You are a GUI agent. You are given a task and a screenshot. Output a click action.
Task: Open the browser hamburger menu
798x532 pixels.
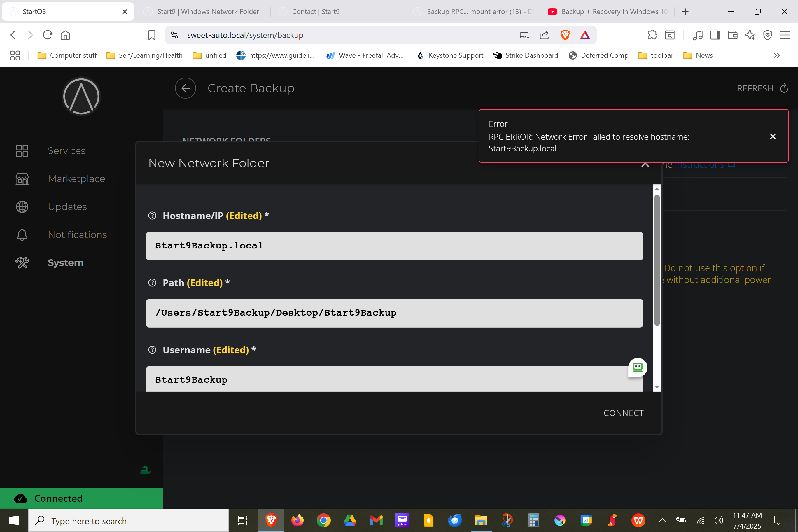click(x=785, y=35)
